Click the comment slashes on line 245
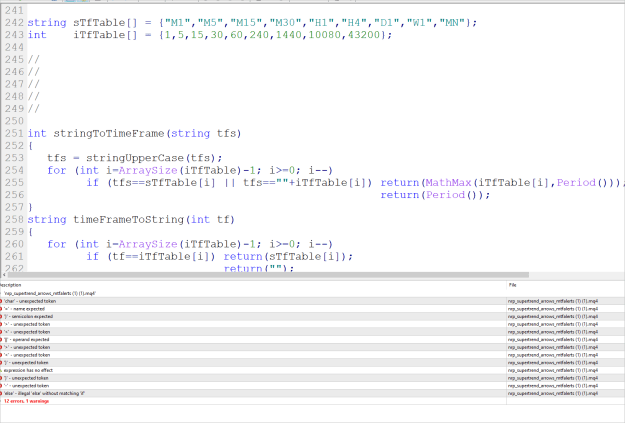Screen dimensions: 625x423 tap(33, 60)
